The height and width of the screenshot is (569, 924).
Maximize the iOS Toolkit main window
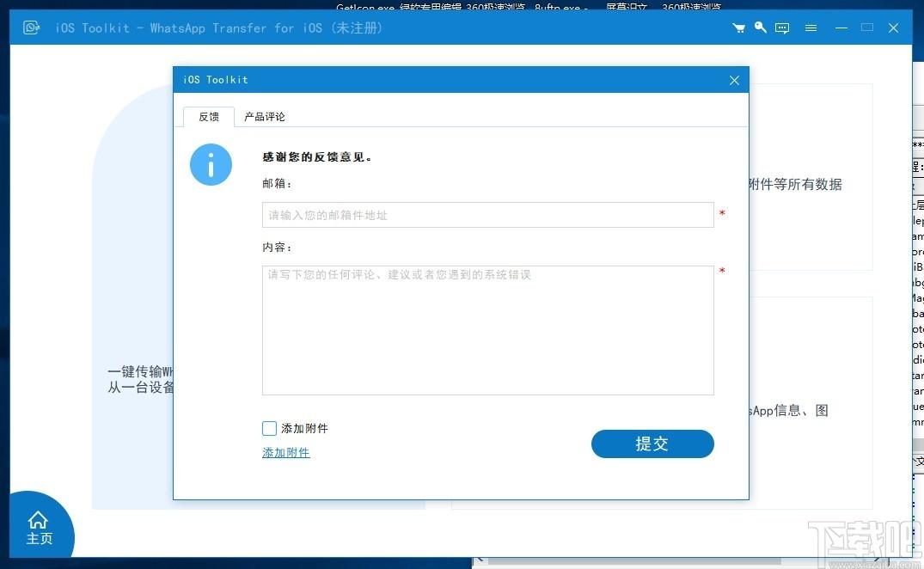(x=867, y=28)
